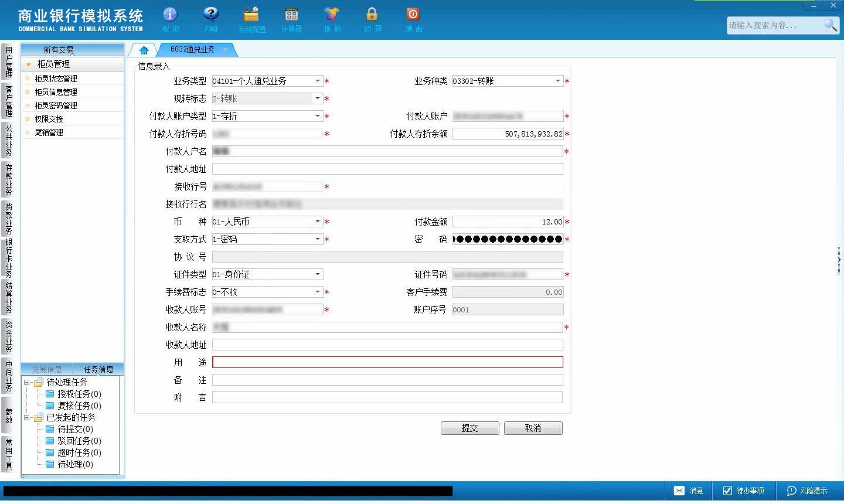Switch to 贷款业务 side tab
This screenshot has width=844, height=504.
pyautogui.click(x=9, y=219)
